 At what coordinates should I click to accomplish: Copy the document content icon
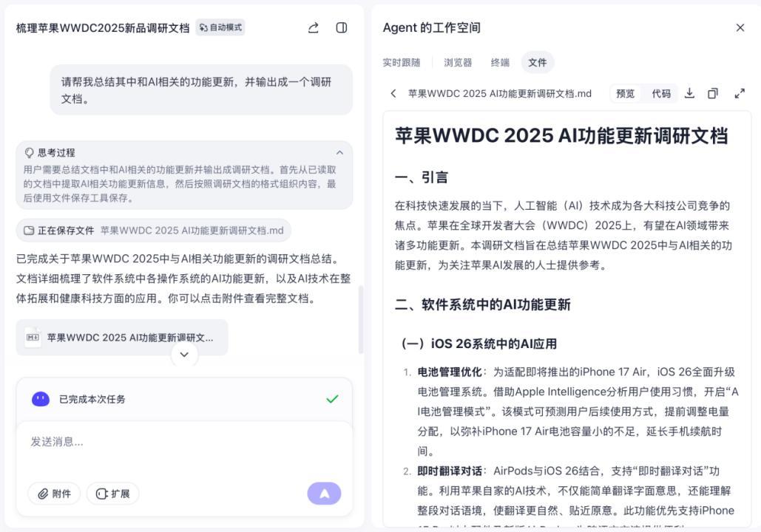coord(713,93)
